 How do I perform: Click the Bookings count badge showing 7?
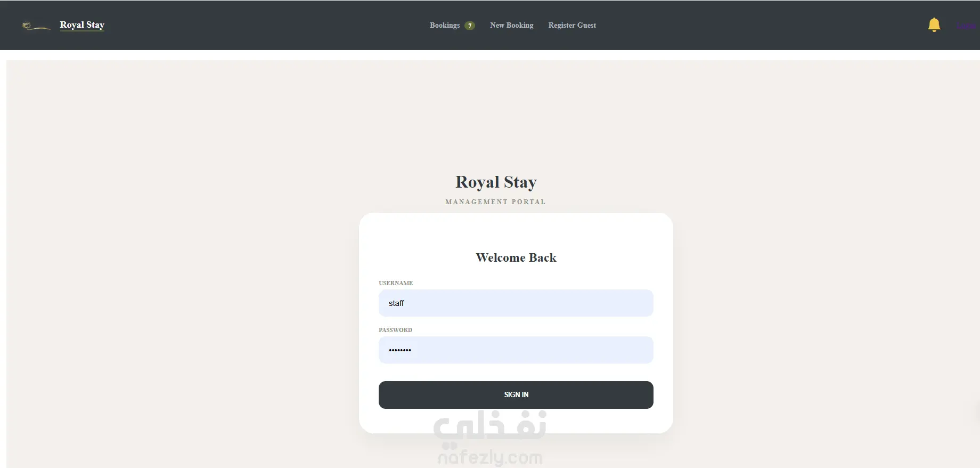point(470,26)
